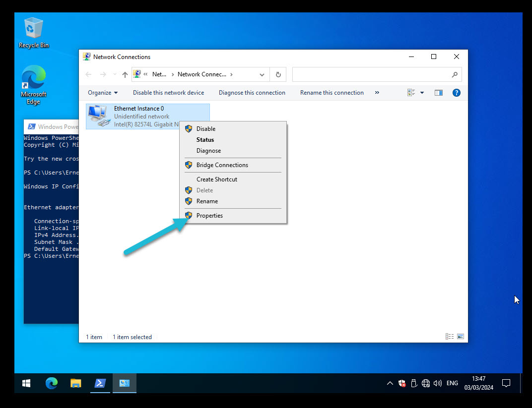Go up one folder level arrow
The height and width of the screenshot is (408, 532).
point(125,75)
